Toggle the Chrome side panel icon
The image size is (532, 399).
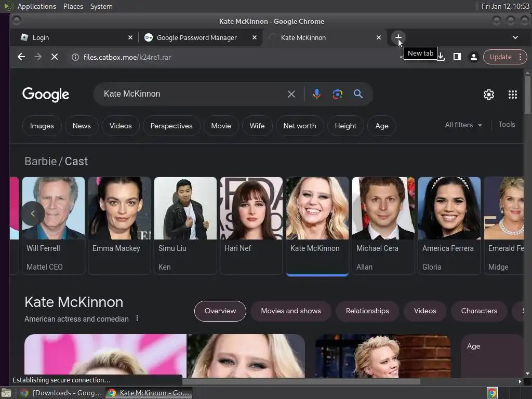coord(457,57)
